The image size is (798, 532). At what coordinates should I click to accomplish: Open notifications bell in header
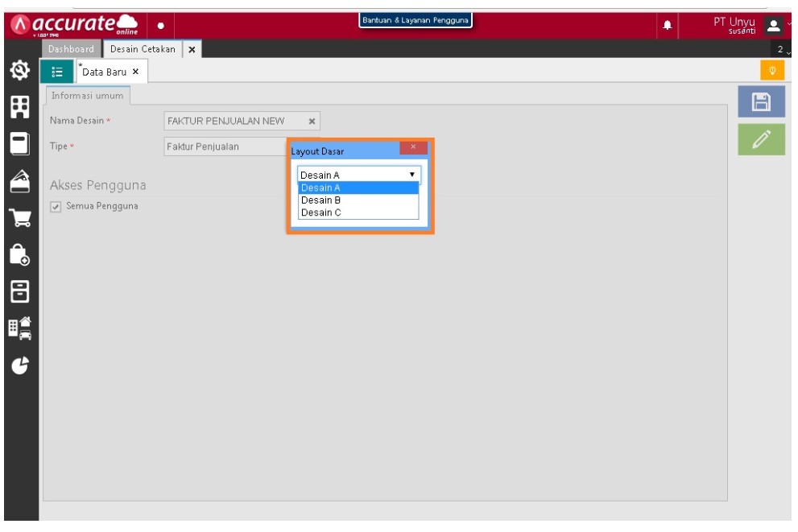click(x=667, y=25)
